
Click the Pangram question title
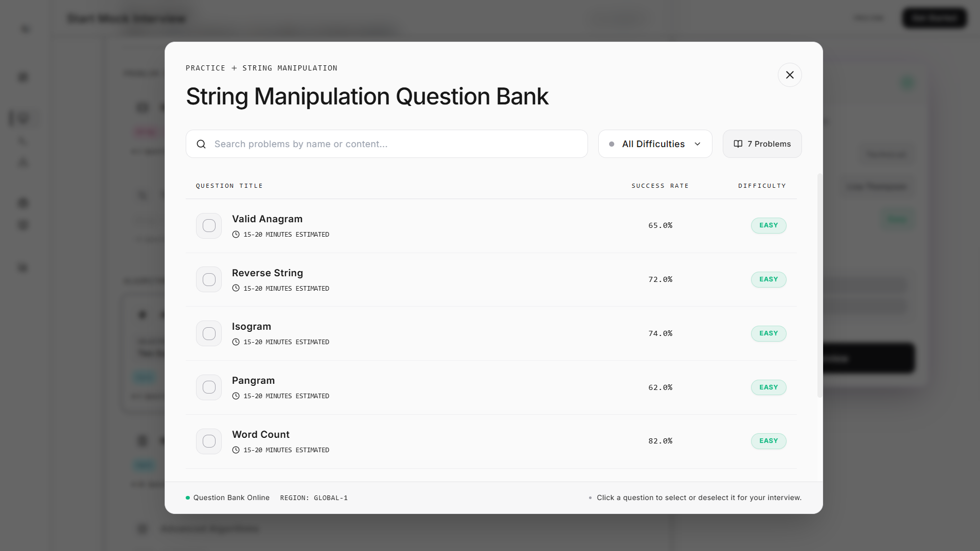pos(253,381)
